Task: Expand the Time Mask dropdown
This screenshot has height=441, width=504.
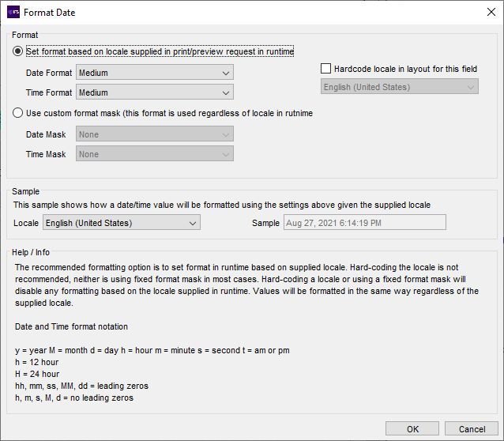Action: [x=155, y=154]
